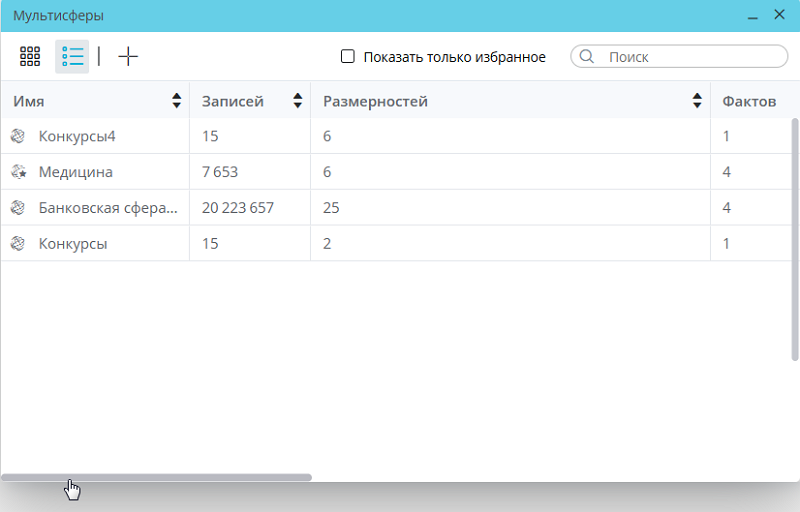The image size is (800, 512).
Task: Click the Конкурсы4 multisphere icon
Action: (x=17, y=136)
